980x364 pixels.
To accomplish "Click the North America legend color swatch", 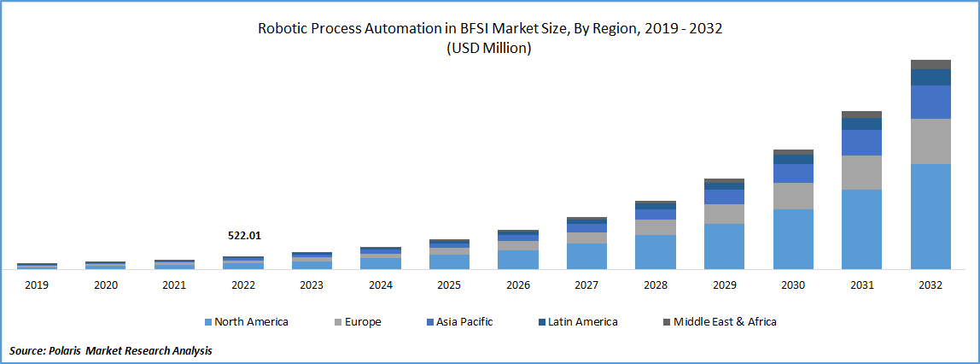I will 207,322.
